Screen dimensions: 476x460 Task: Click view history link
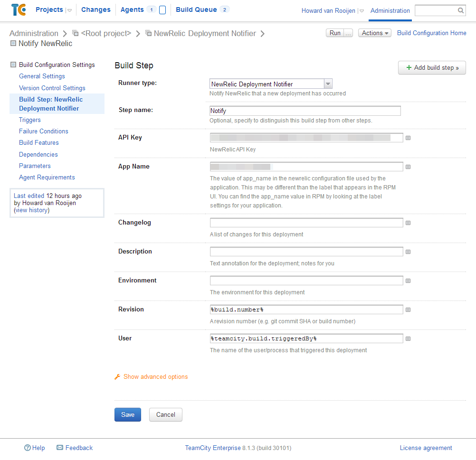click(31, 210)
